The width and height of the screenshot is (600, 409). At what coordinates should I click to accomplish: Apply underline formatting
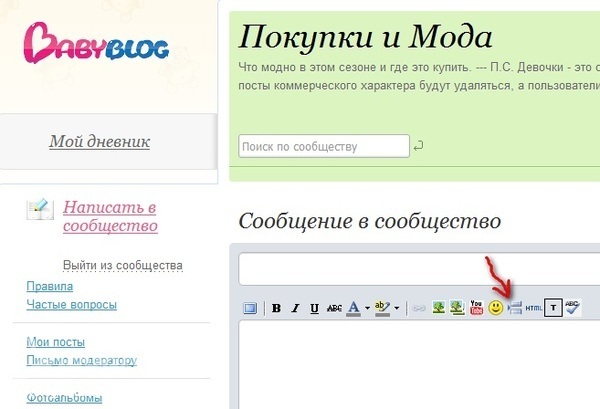pos(315,308)
